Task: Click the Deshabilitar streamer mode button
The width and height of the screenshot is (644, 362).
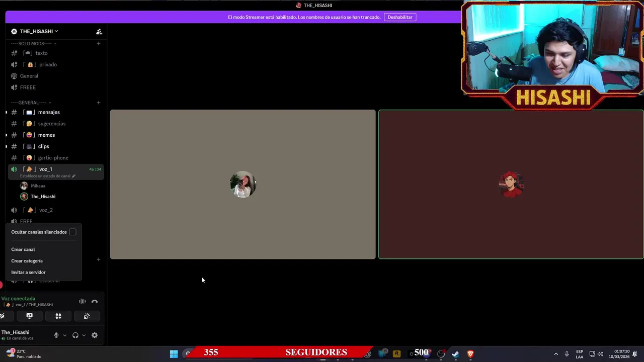Action: pos(400,17)
